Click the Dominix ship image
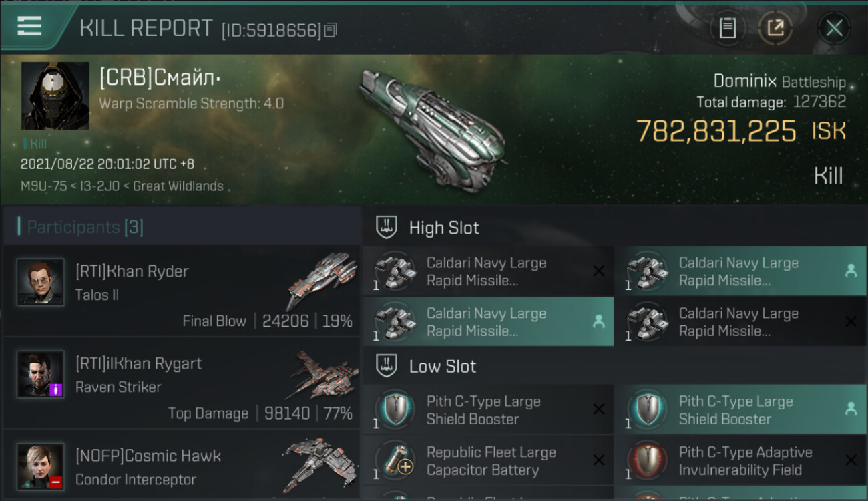This screenshot has height=501, width=868. coord(433,127)
